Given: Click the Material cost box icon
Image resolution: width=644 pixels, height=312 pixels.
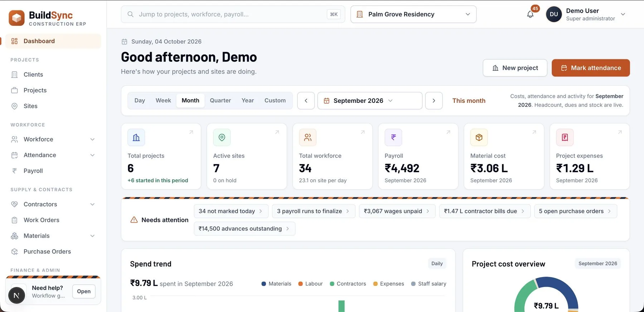Looking at the screenshot, I should (x=479, y=138).
